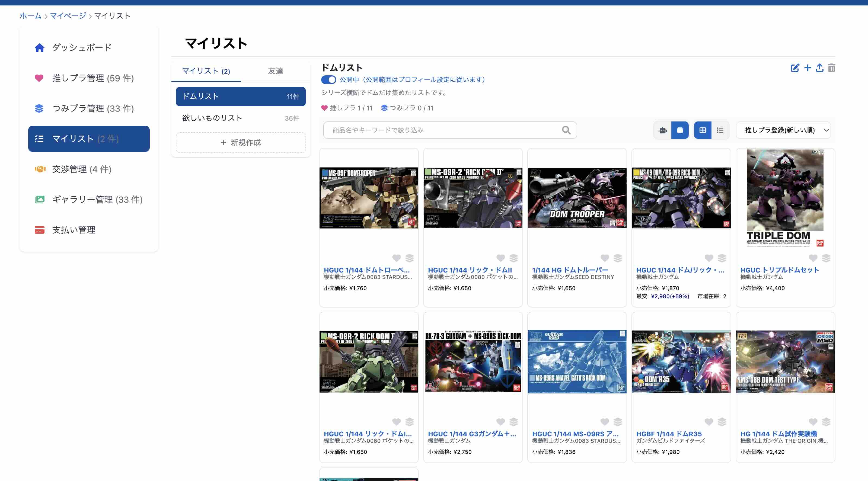Viewport: 868px width, 481px height.
Task: Open ギャラリー管理 (33 件) in sidebar
Action: click(x=89, y=199)
